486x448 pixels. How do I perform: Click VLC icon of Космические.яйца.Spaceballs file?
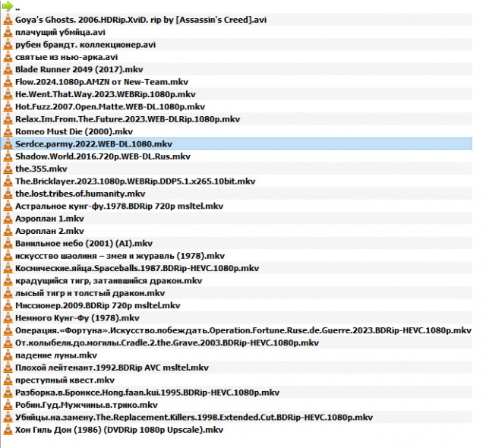click(8, 268)
